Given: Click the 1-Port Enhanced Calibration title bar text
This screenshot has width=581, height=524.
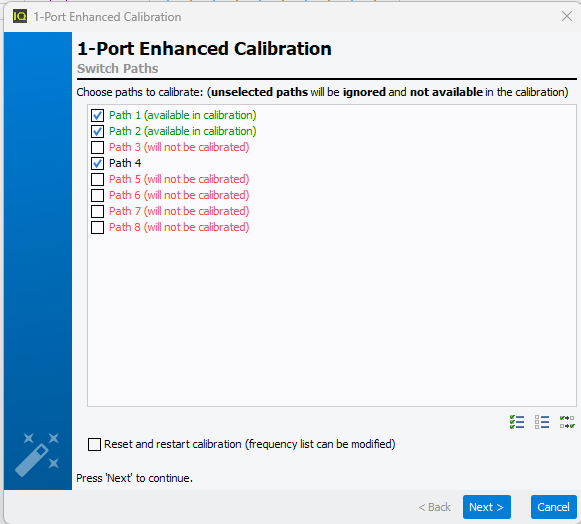Looking at the screenshot, I should pos(107,17).
